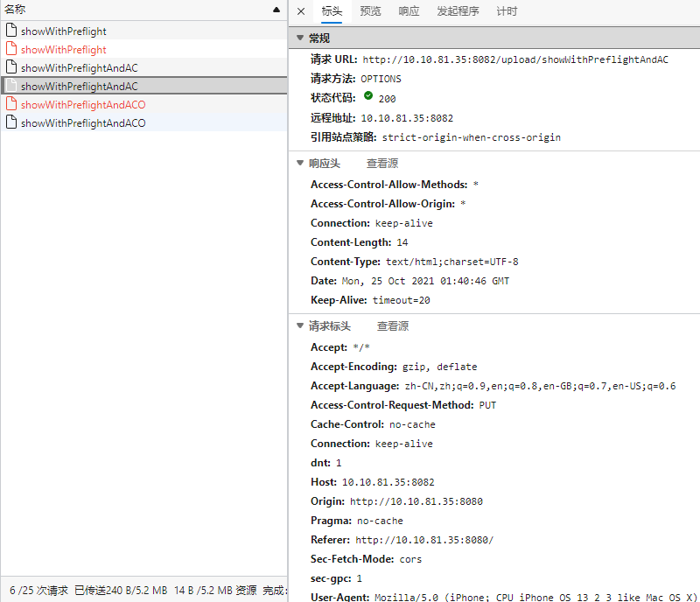Sort requests by the 名称 column header
This screenshot has width=700, height=602.
[x=16, y=9]
